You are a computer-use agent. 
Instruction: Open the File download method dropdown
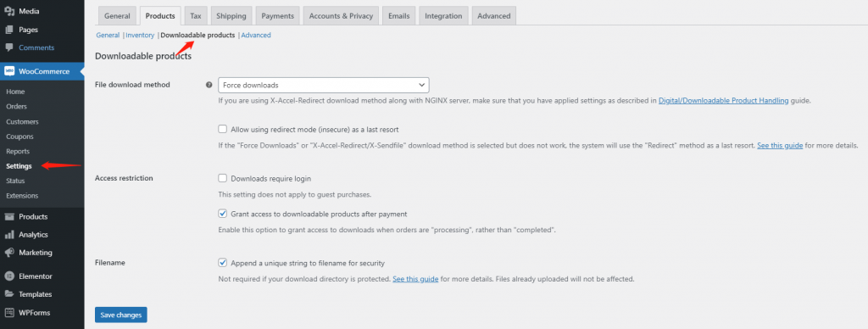click(324, 86)
